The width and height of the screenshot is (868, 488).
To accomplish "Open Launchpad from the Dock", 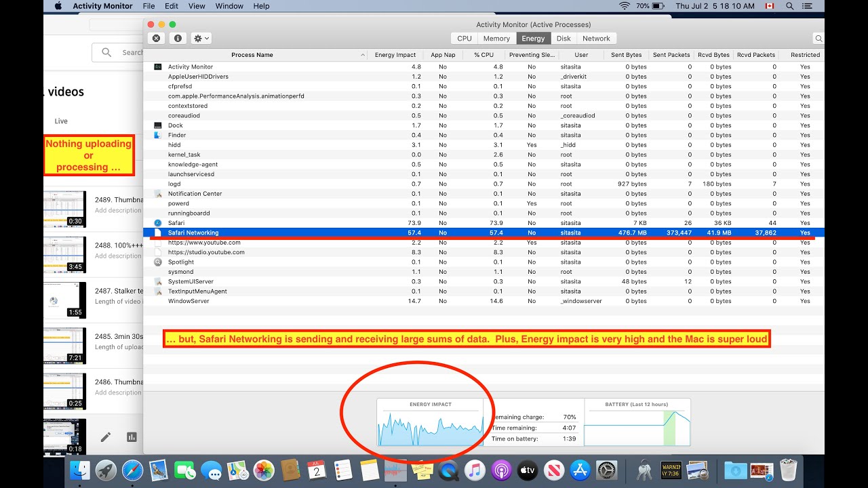I will coord(106,470).
